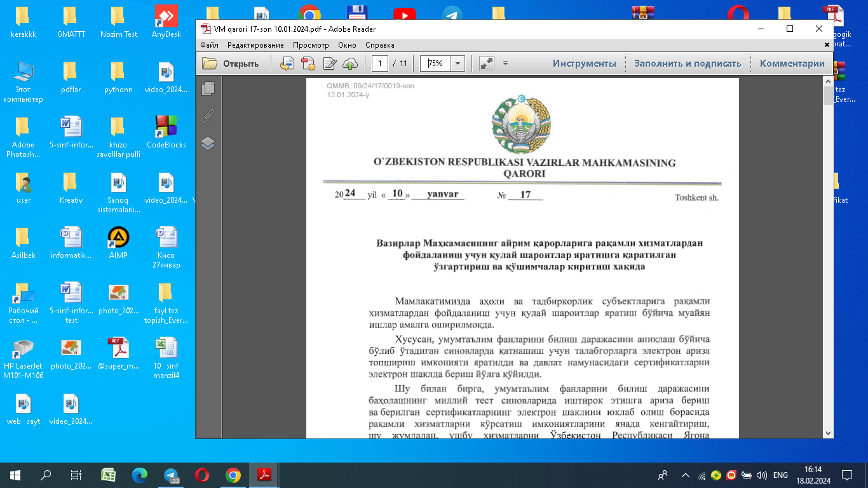Image resolution: width=868 pixels, height=488 pixels.
Task: Open the Layers panel in sidebar
Action: coord(208,144)
